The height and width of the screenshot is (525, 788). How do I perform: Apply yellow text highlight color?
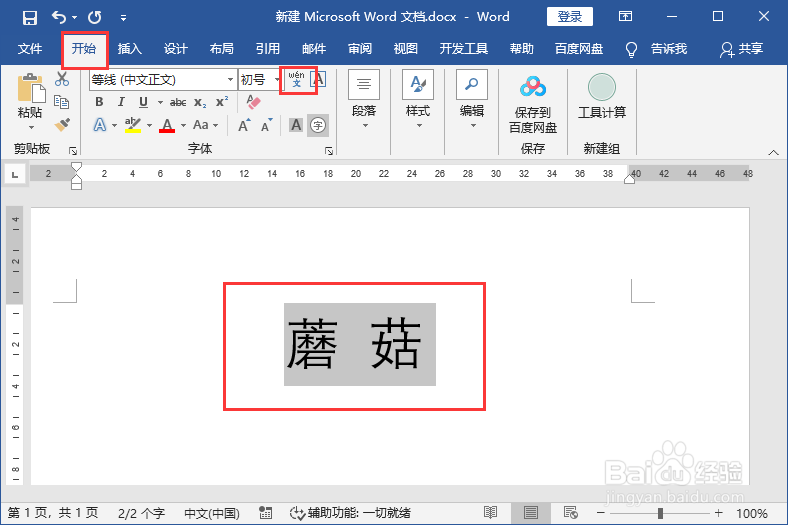coord(133,125)
